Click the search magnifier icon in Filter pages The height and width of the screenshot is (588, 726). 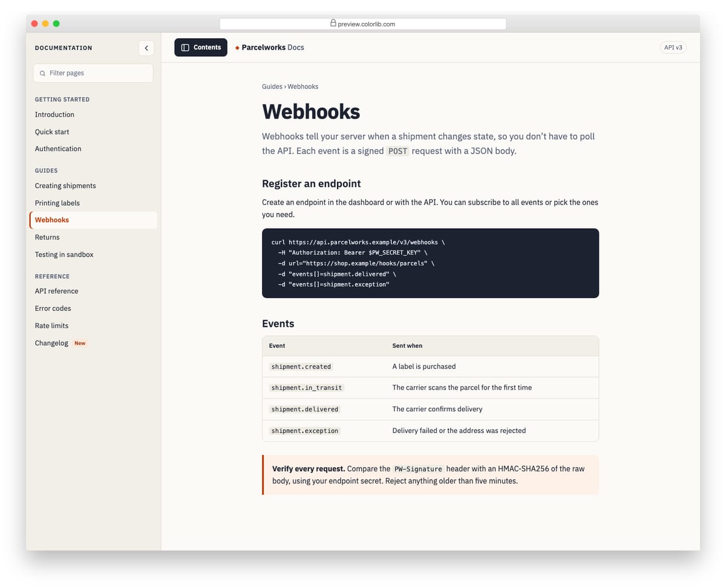click(x=42, y=73)
